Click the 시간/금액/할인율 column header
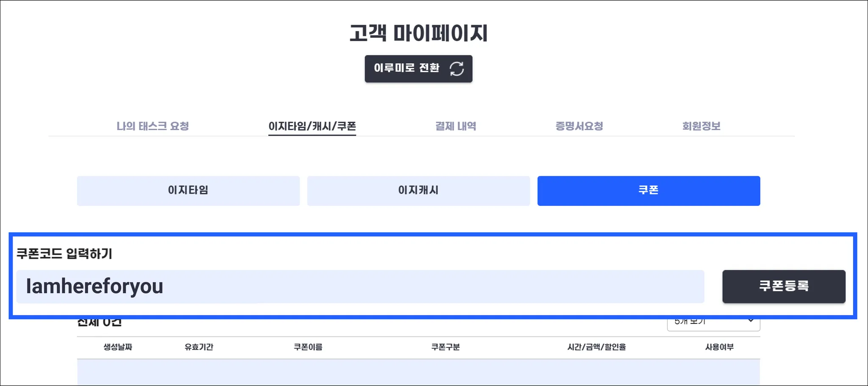The height and width of the screenshot is (386, 868). coord(596,347)
